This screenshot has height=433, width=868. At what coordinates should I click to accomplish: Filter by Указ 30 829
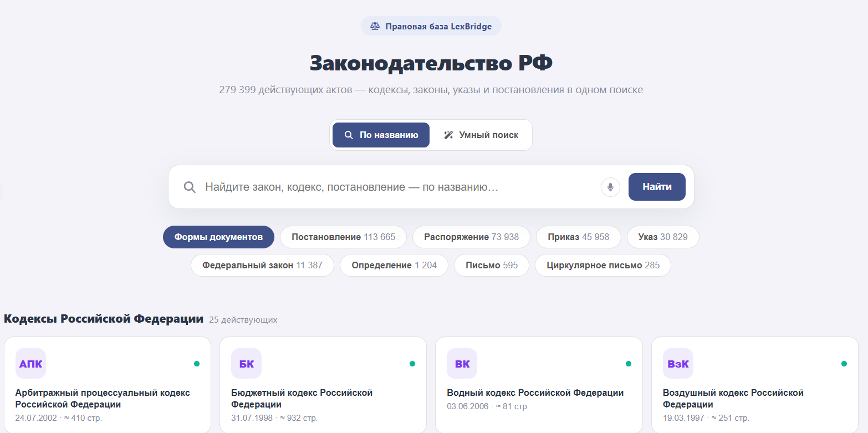(x=663, y=237)
